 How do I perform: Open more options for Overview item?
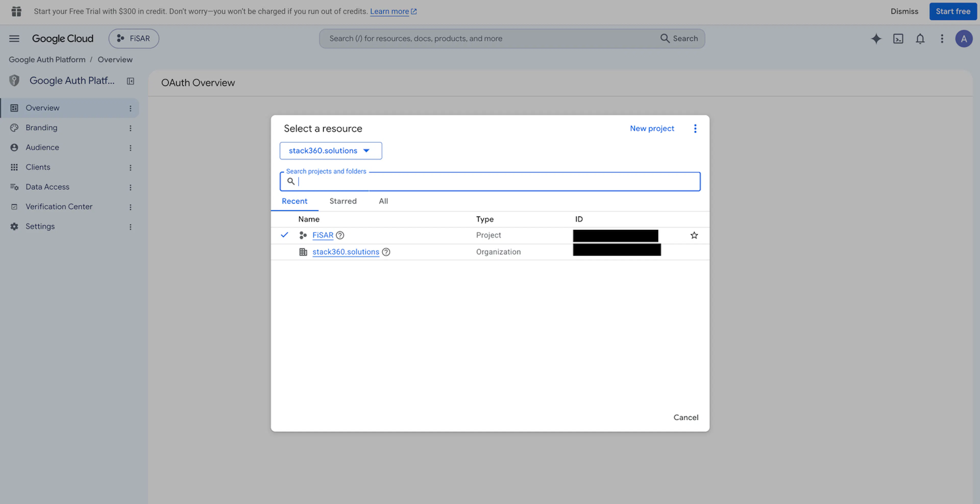coord(130,108)
